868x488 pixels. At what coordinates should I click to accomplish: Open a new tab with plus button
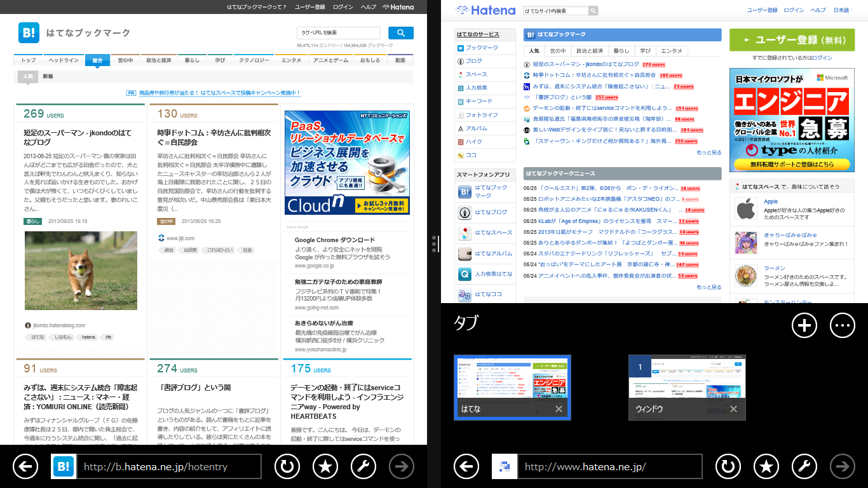pyautogui.click(x=804, y=325)
